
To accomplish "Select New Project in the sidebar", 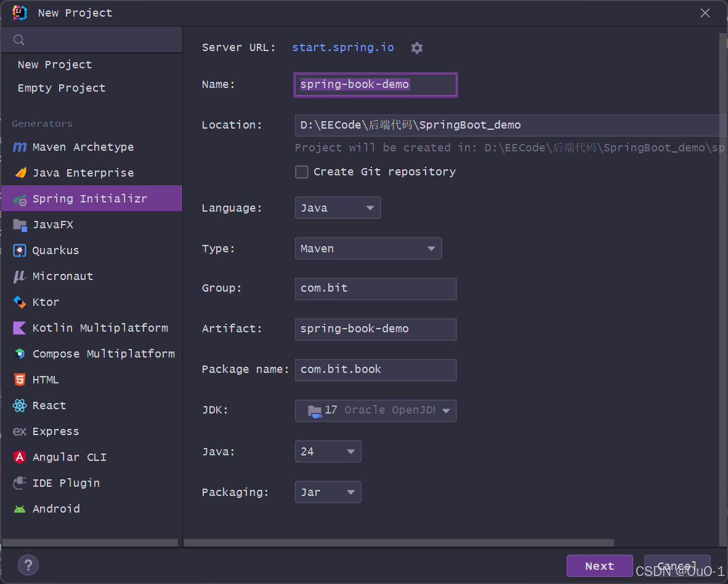I will coord(92,65).
